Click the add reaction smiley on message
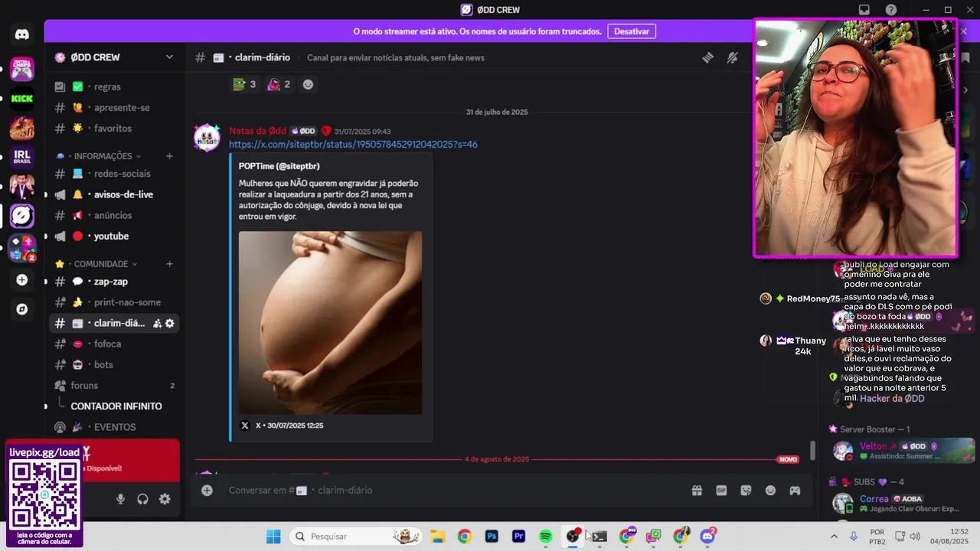 [x=308, y=84]
